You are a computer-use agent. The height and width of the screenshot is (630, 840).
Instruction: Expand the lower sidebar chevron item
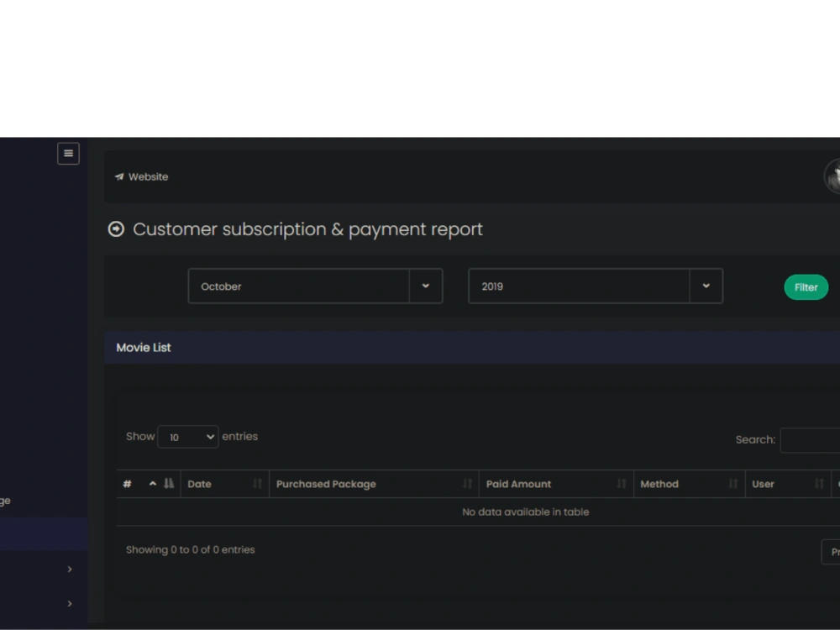(x=70, y=603)
